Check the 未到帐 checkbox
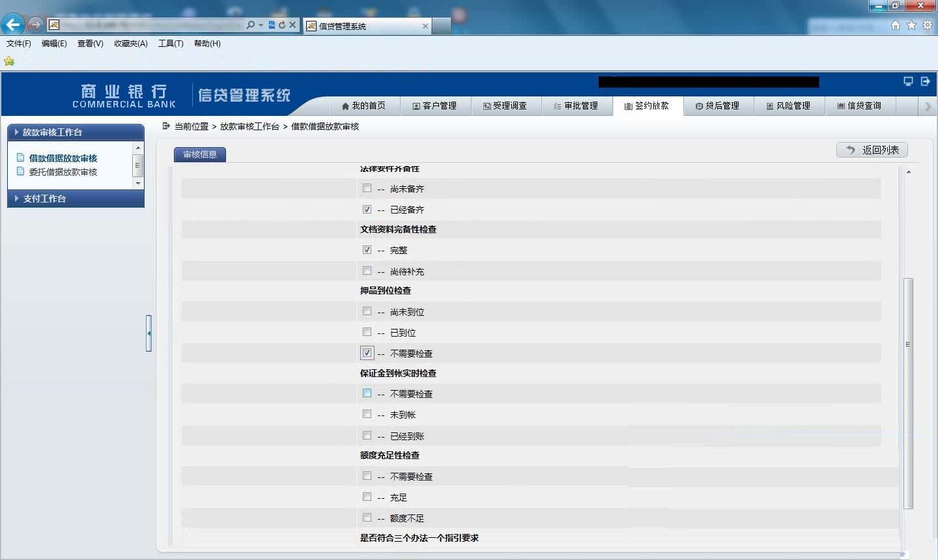Image resolution: width=938 pixels, height=560 pixels. point(367,413)
